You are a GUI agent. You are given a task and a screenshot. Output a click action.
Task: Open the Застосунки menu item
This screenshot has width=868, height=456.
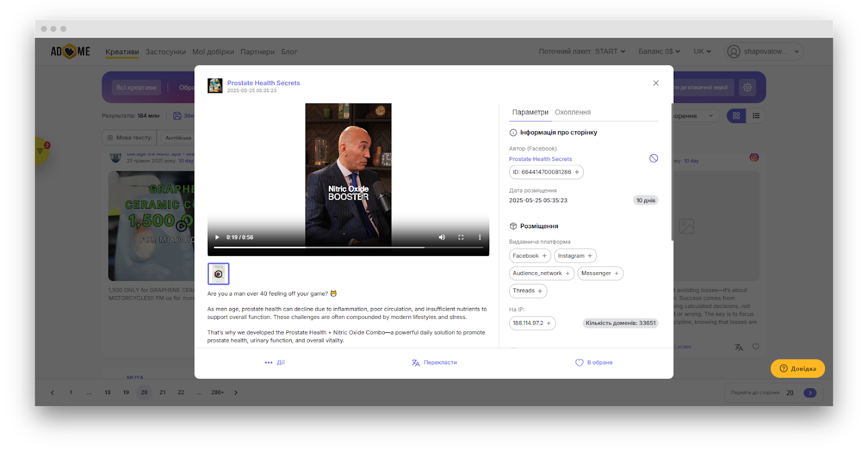[x=165, y=52]
